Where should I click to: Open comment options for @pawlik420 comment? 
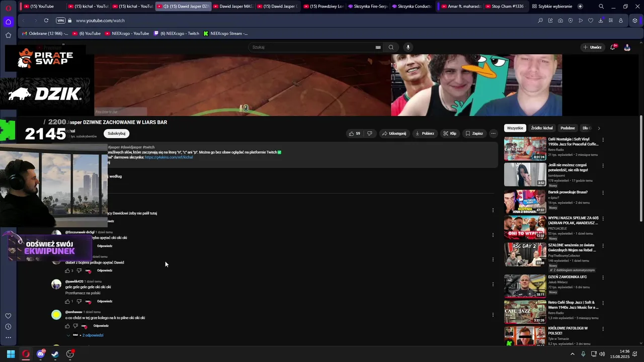493,284
